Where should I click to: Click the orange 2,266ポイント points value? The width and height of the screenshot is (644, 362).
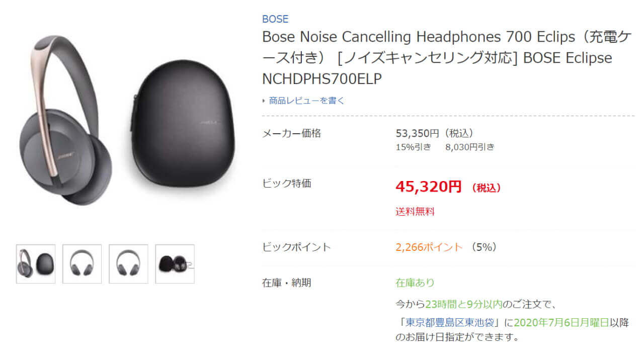pos(429,247)
